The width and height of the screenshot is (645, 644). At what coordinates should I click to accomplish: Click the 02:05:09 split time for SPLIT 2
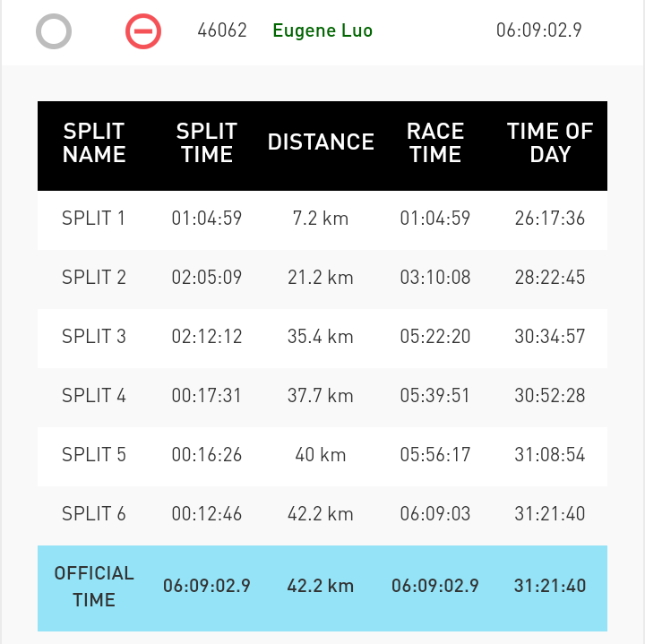pos(207,277)
